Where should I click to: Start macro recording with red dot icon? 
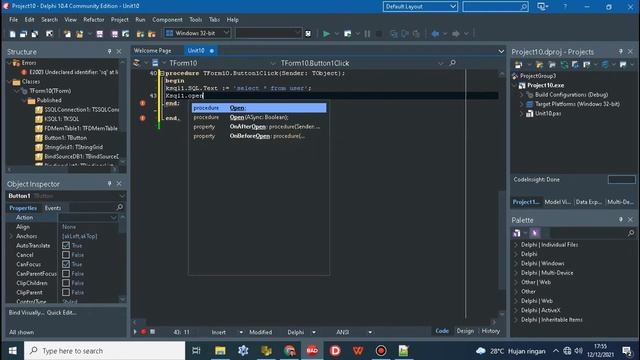(x=143, y=332)
